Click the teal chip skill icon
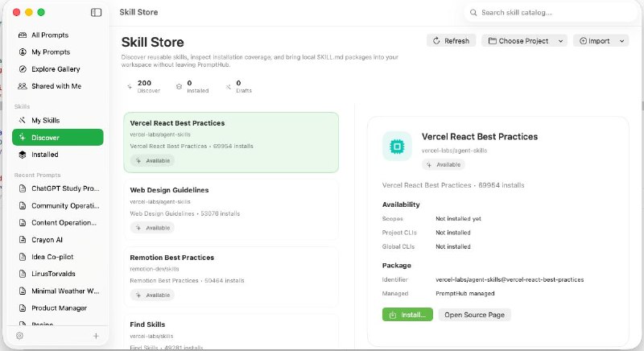The width and height of the screenshot is (644, 351). point(397,147)
